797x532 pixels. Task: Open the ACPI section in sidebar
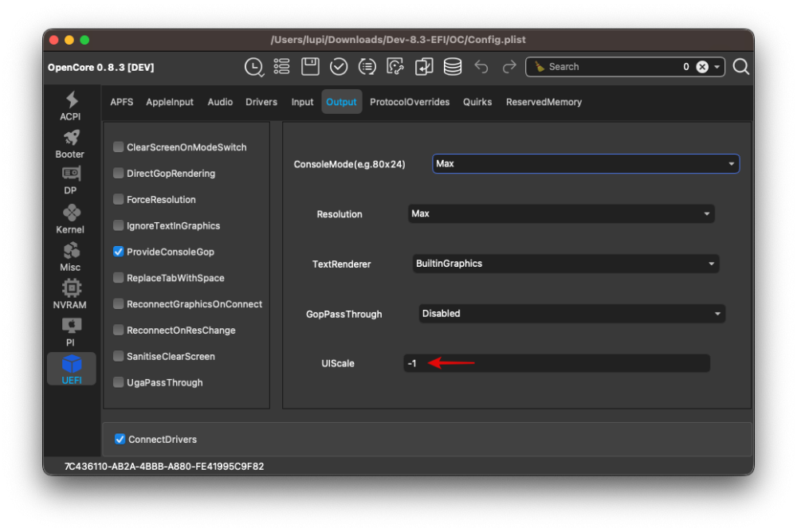70,106
